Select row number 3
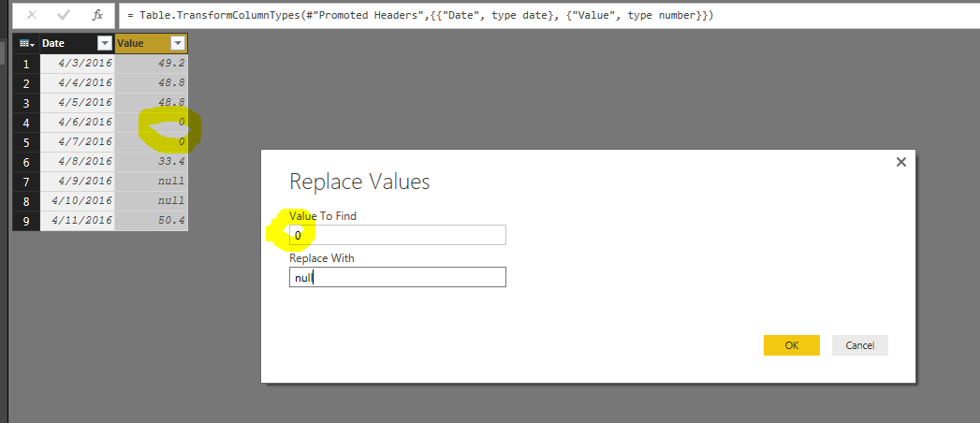The image size is (980, 423). [x=25, y=102]
